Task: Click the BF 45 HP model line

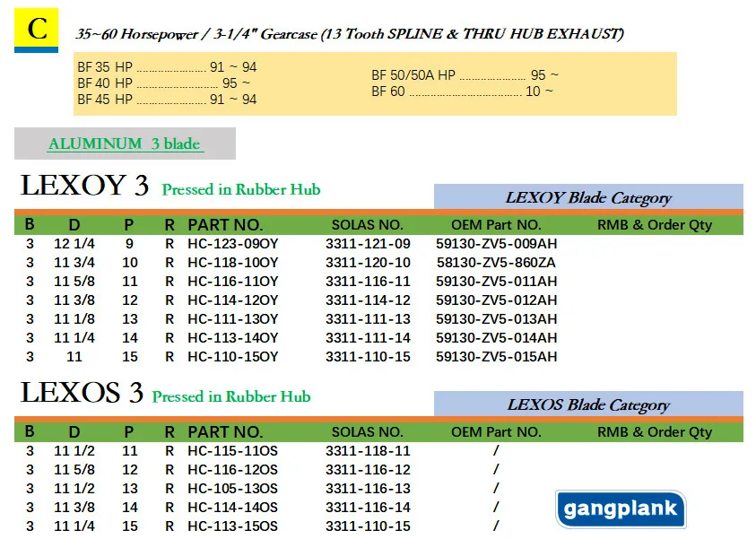Action: click(x=167, y=100)
